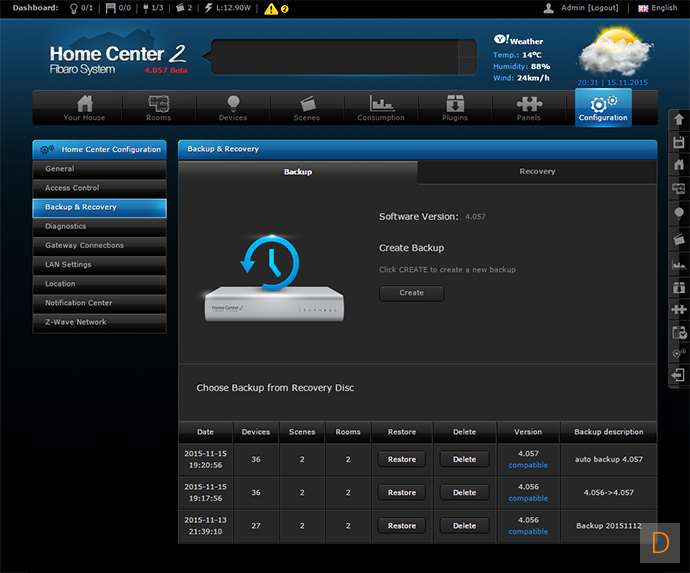Viewport: 690px width, 573px height.
Task: Click the Version column header
Action: click(x=528, y=432)
